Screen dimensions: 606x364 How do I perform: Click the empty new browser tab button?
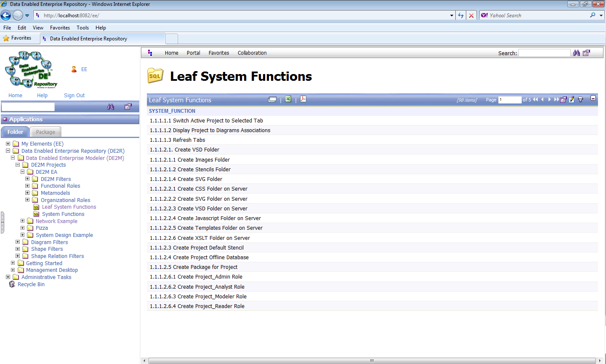coord(172,39)
